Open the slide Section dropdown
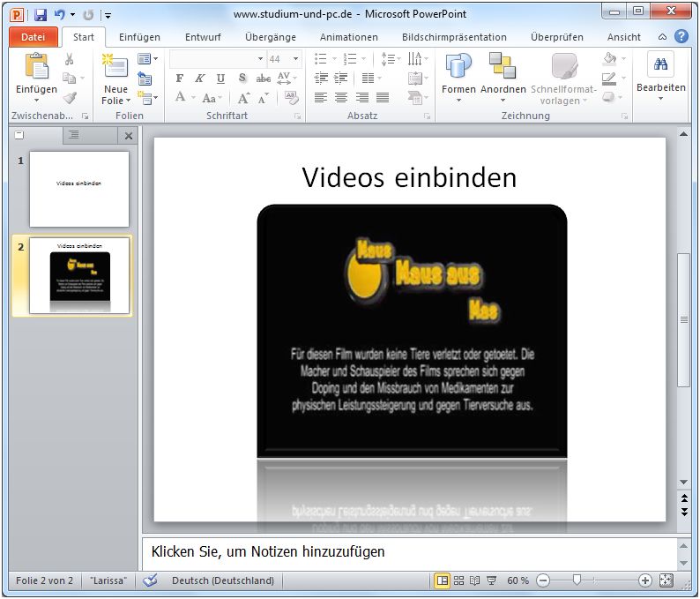This screenshot has height=599, width=700. 148,97
